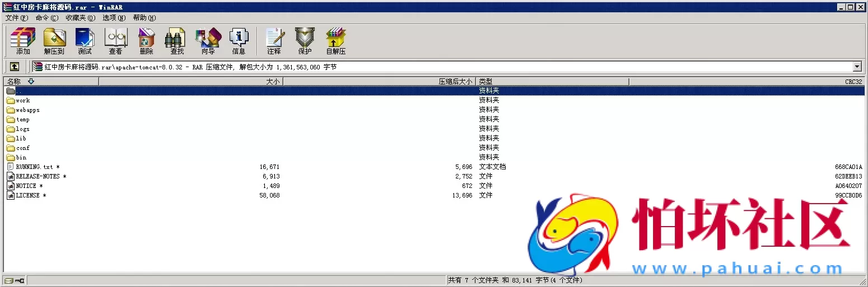The width and height of the screenshot is (868, 287).
Task: Click the 查看 (View) toolbar icon
Action: tap(115, 41)
